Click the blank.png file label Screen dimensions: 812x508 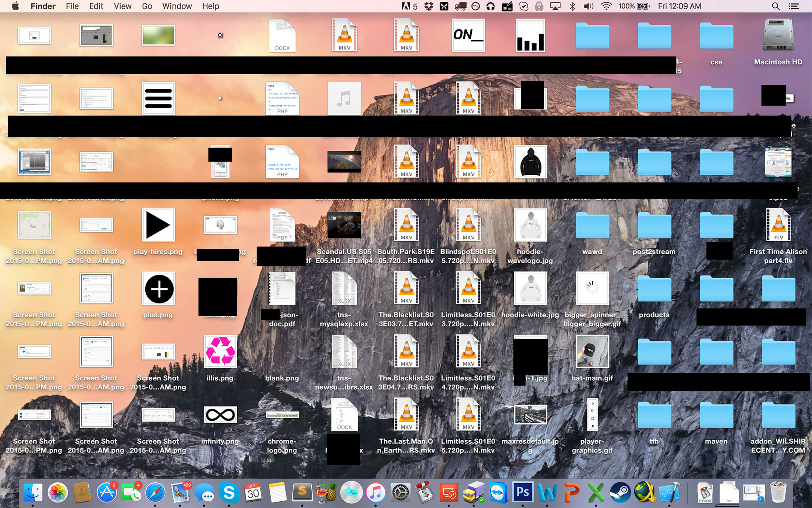282,378
